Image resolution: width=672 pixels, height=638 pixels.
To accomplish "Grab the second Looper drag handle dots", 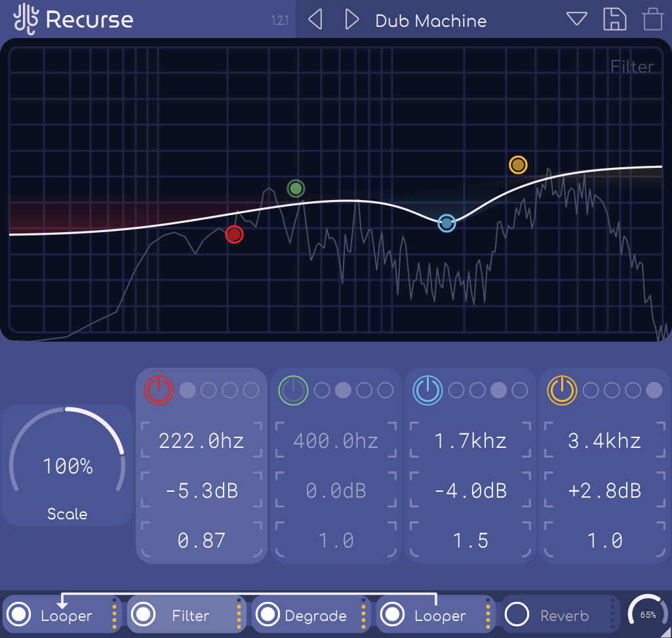I will click(x=488, y=614).
